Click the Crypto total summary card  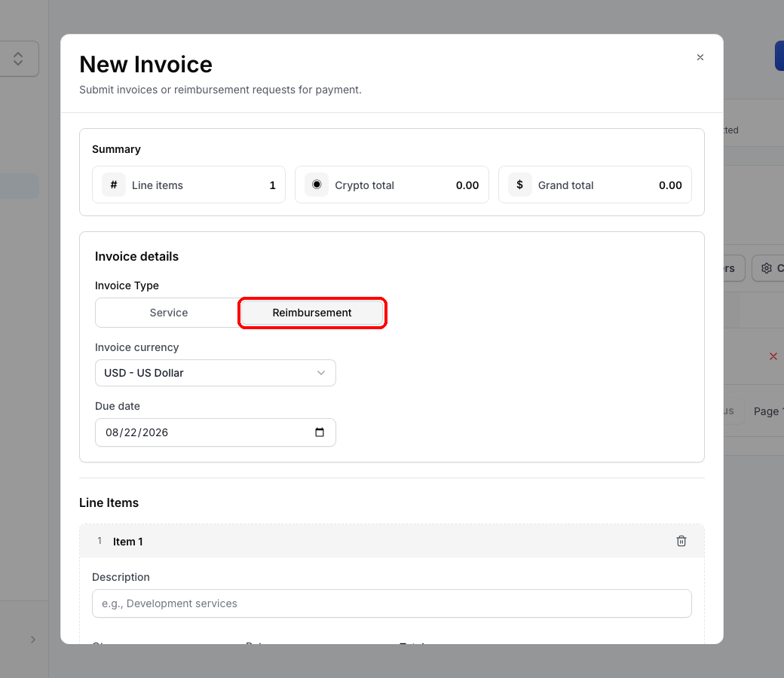click(392, 185)
